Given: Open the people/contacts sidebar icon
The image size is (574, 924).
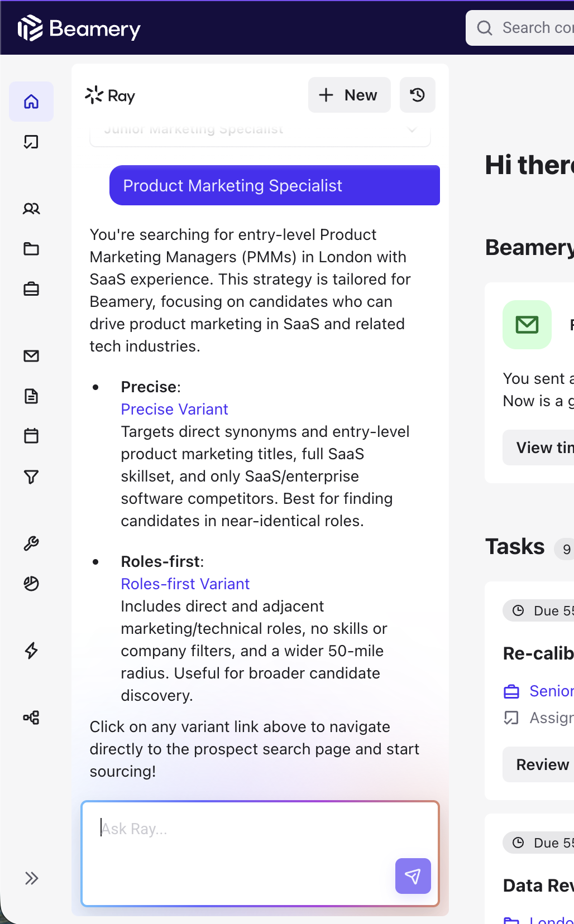Looking at the screenshot, I should pyautogui.click(x=31, y=209).
